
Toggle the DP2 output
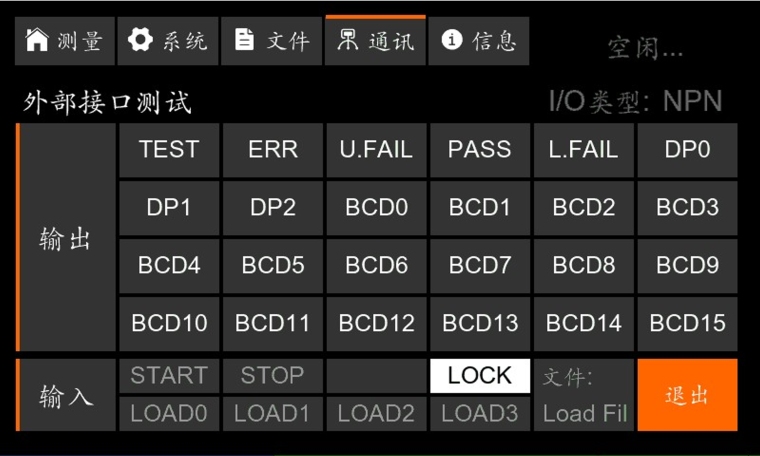pos(273,208)
